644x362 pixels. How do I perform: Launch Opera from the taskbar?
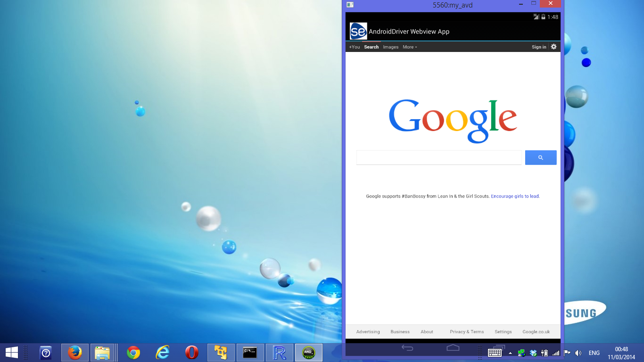click(x=191, y=353)
